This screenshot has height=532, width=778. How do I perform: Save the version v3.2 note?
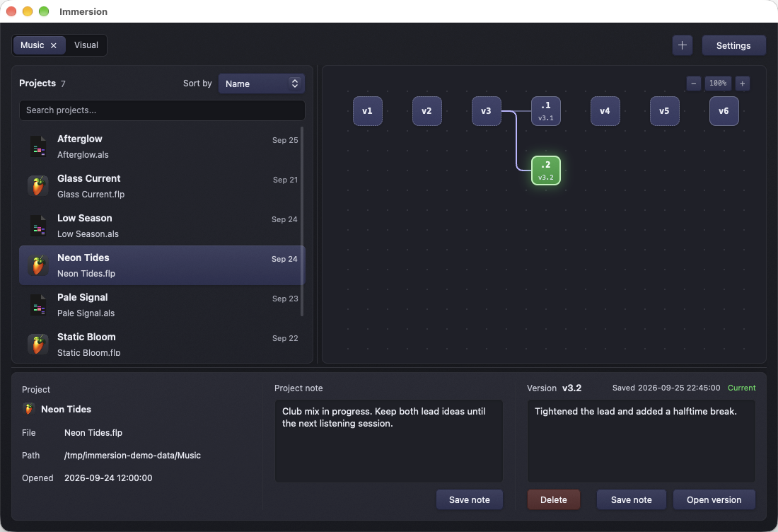(x=631, y=499)
